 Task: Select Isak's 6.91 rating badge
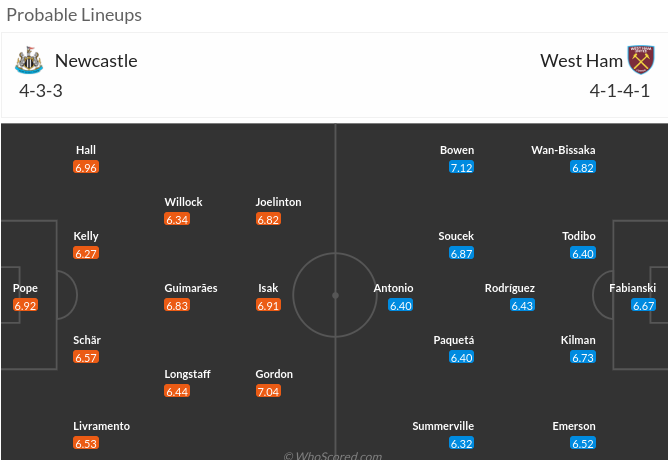click(x=267, y=305)
